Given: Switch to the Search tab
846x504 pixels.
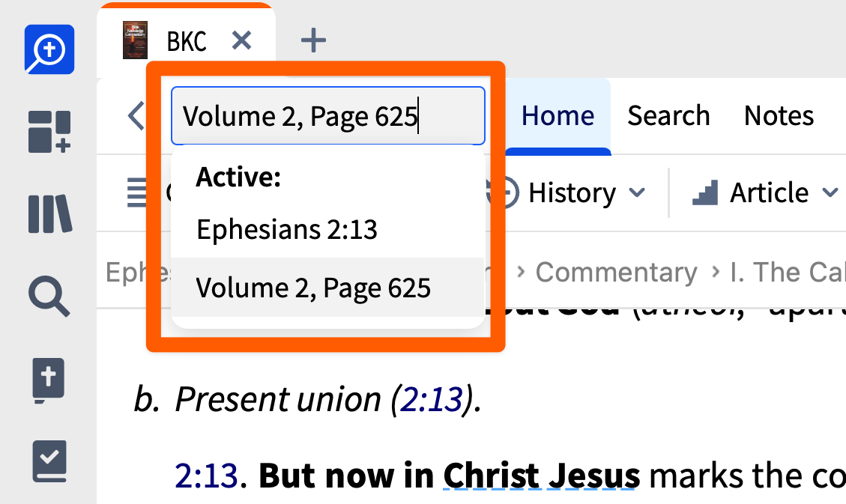Looking at the screenshot, I should (x=668, y=115).
